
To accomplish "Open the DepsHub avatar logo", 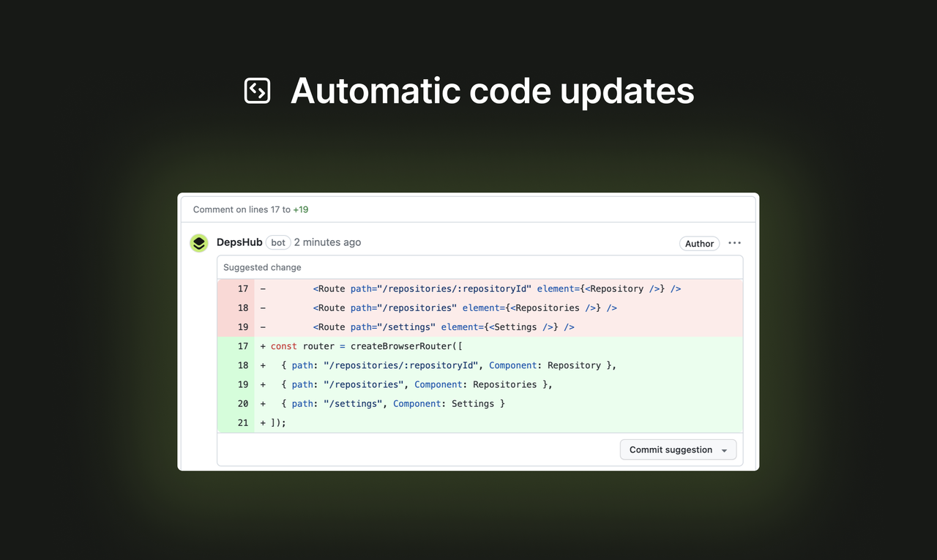I will 199,243.
